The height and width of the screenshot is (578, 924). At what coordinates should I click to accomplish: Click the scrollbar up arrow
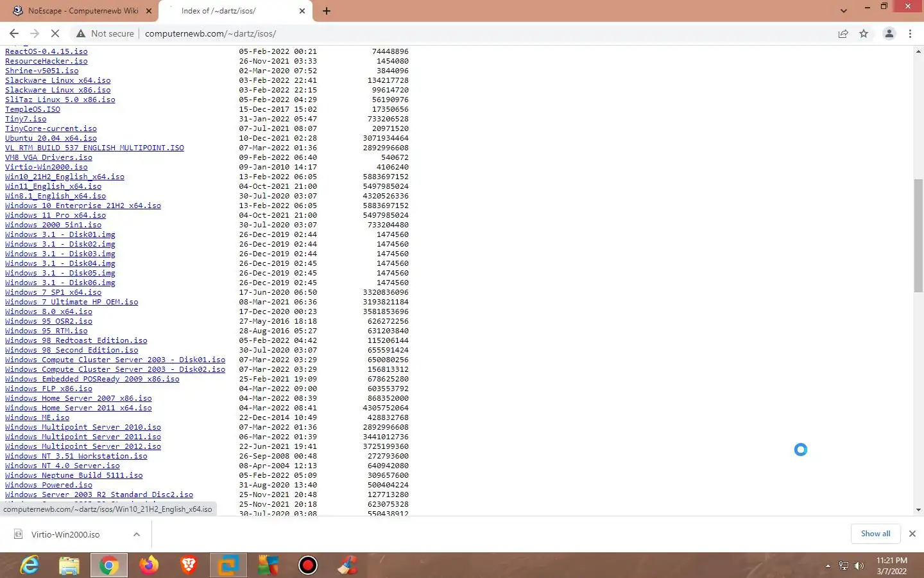pos(918,51)
